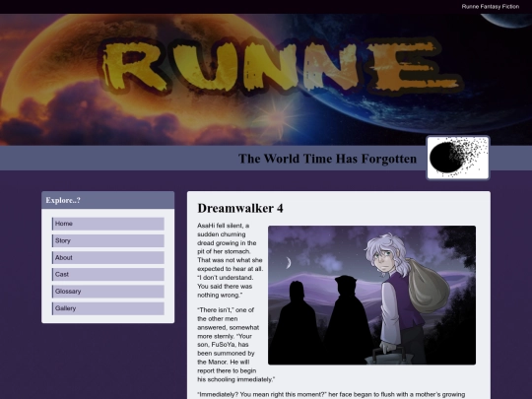Click the paragraph starting "AsaHi fell silent"
Screen dimensions: 532x399
tap(230, 260)
